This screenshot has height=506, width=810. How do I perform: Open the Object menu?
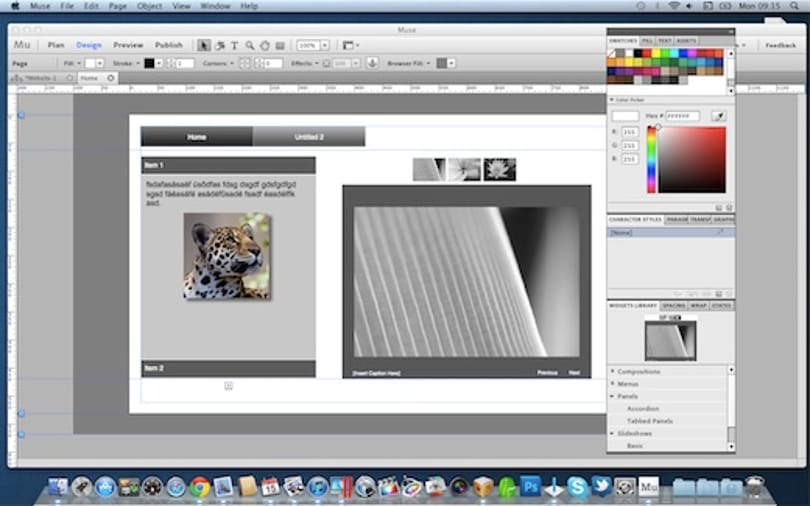[x=150, y=6]
